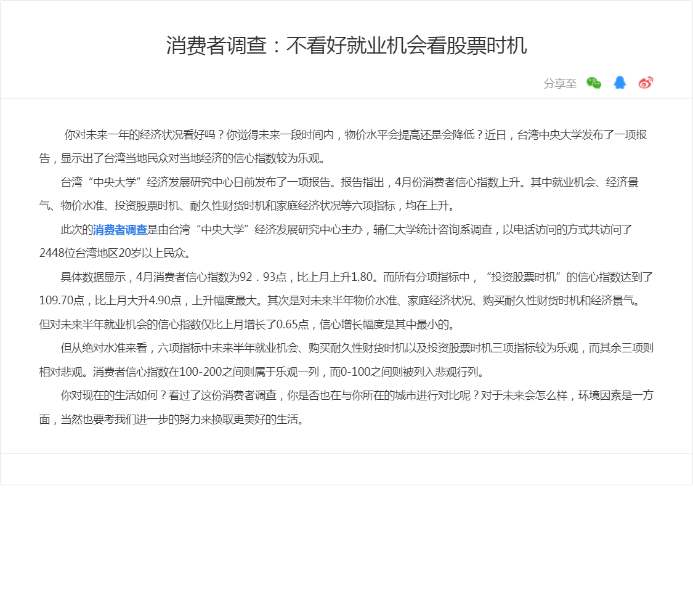Viewport: 693px width, 616px height.
Task: Click the line starting 面，当然也要考我们进一步的努力
Action: [173, 419]
